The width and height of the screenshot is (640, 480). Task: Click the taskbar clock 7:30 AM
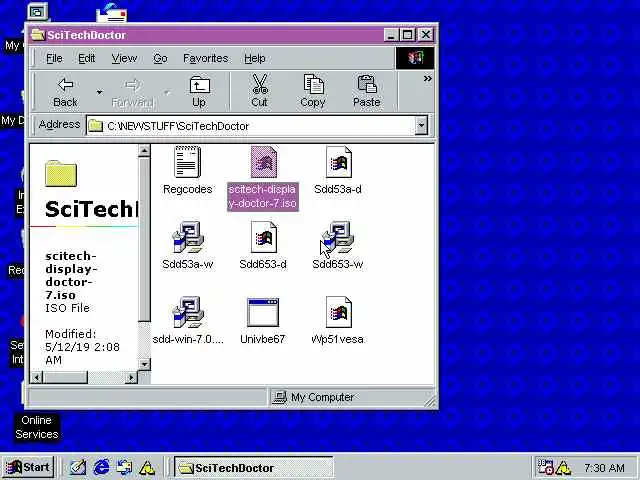pyautogui.click(x=604, y=468)
